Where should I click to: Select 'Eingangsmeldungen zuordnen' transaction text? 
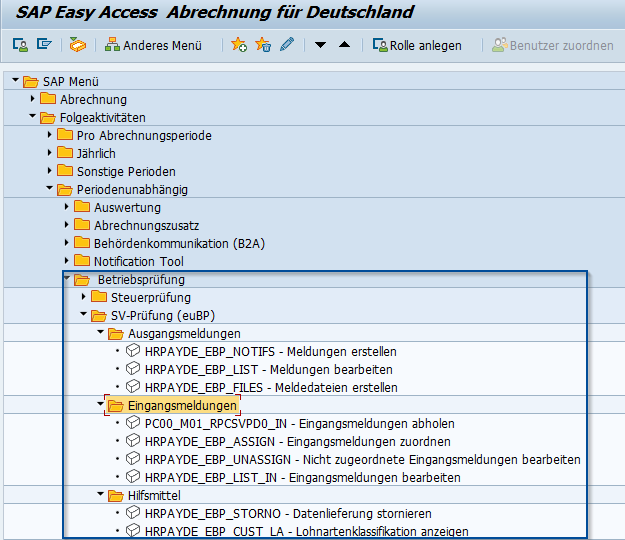pos(369,442)
